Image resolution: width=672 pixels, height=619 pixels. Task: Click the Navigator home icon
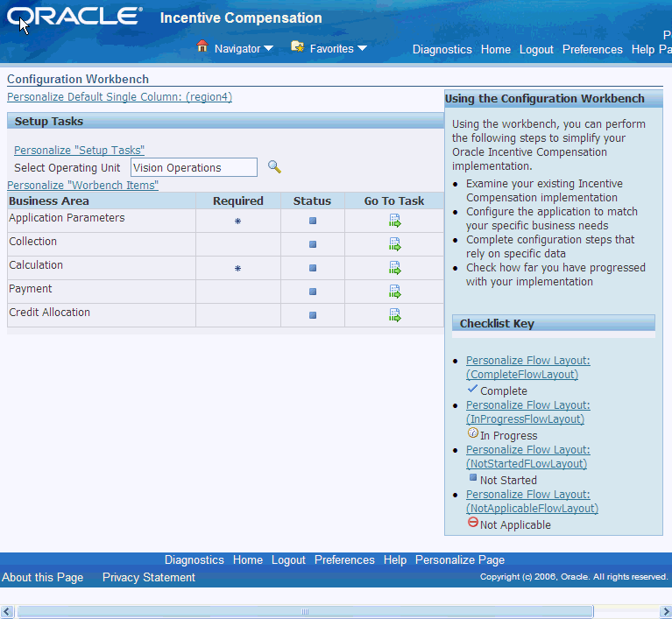[x=202, y=46]
